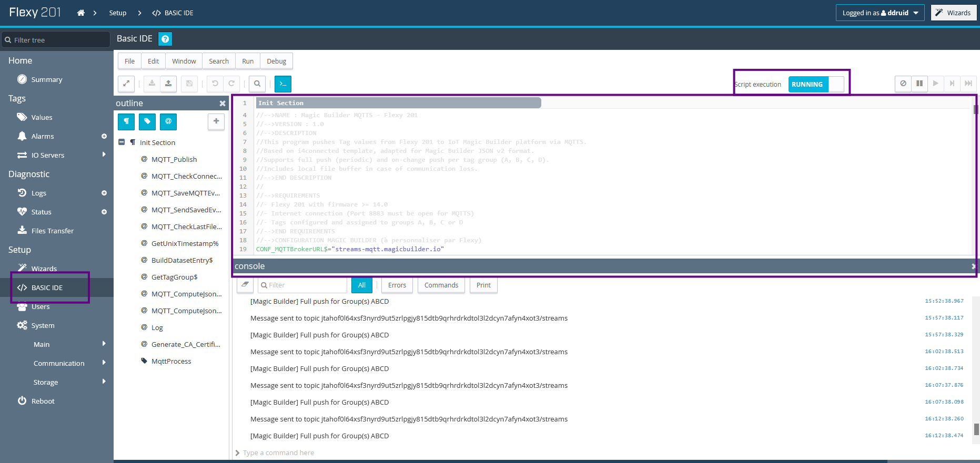This screenshot has height=463, width=980.
Task: Open the Users sidebar entry
Action: (x=41, y=306)
